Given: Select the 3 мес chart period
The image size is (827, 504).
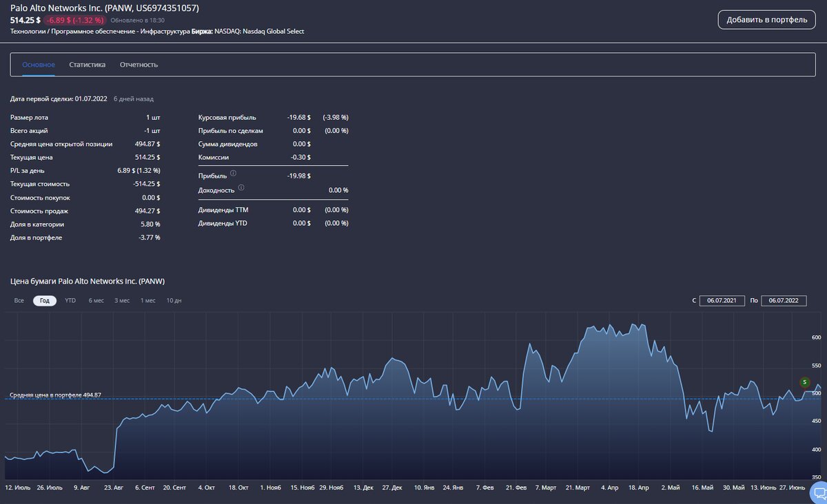Looking at the screenshot, I should pos(122,301).
